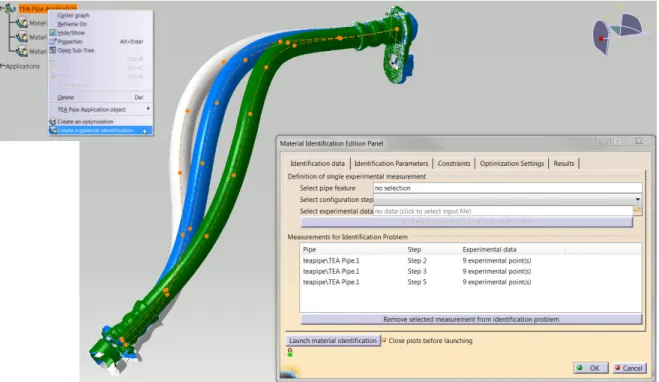Choose Create a material identification entry

[100, 130]
